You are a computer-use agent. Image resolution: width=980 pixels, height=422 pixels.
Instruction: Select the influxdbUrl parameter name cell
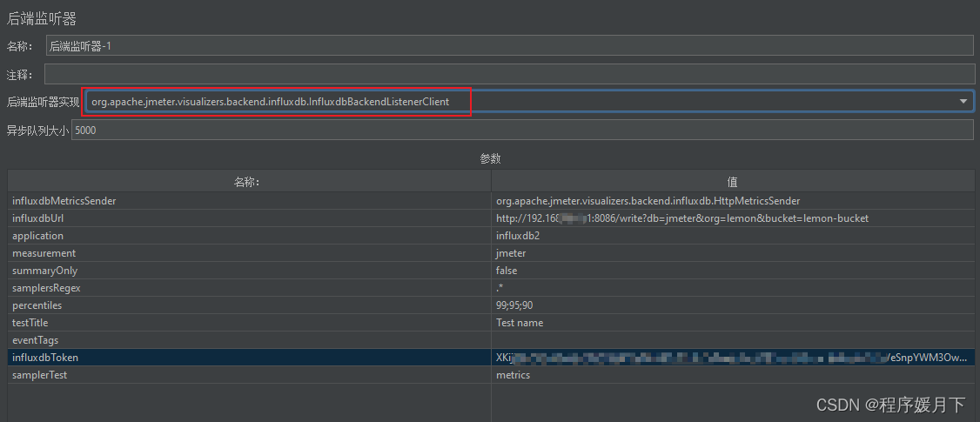click(250, 218)
